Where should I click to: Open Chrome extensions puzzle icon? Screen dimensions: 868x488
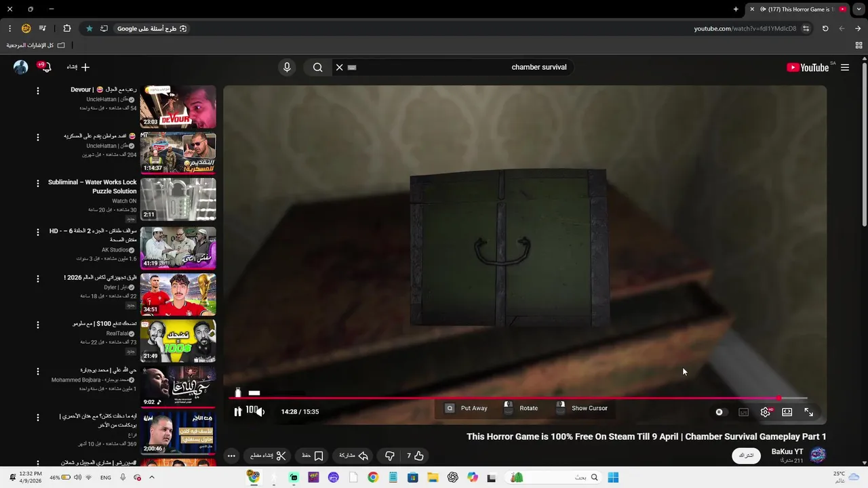(x=66, y=28)
